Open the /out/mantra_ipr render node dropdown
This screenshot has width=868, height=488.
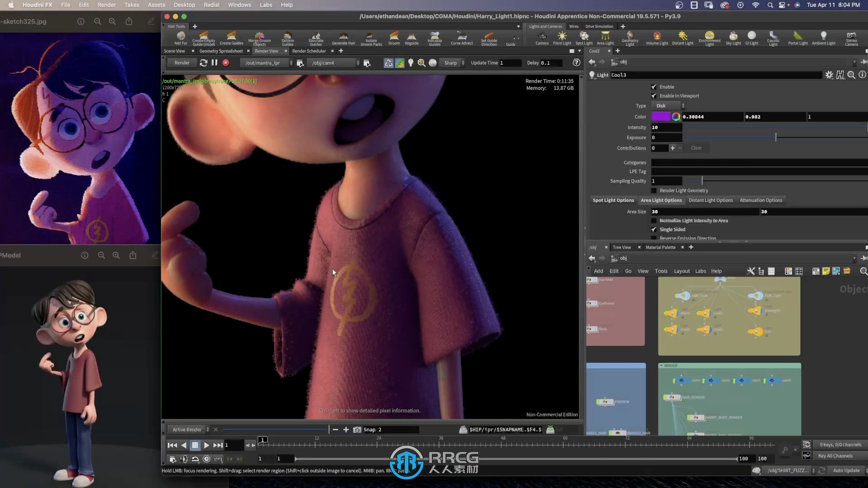pos(267,63)
